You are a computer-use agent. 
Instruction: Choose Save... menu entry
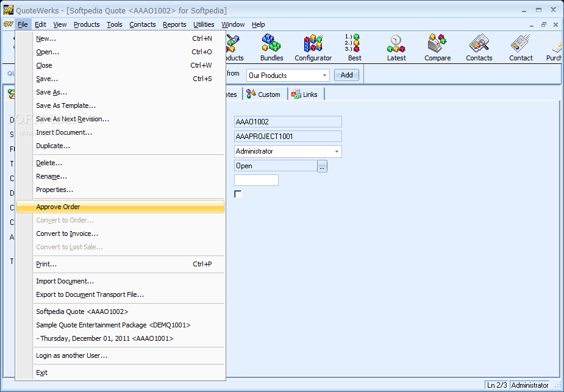click(120, 79)
